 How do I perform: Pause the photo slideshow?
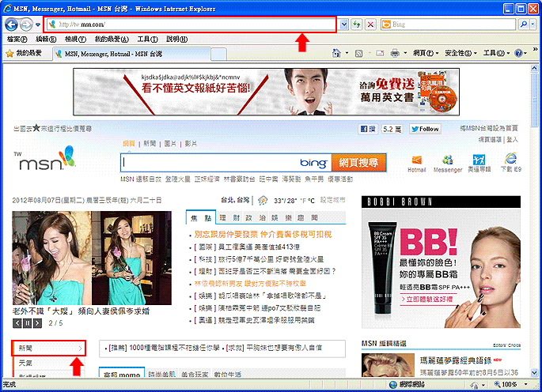tap(28, 323)
